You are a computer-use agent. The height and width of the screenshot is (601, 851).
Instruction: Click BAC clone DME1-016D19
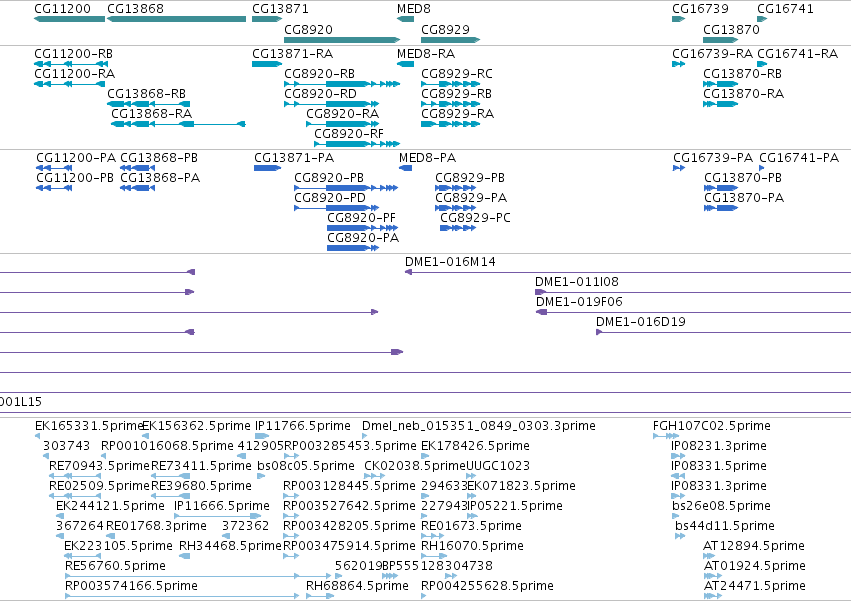click(x=641, y=322)
